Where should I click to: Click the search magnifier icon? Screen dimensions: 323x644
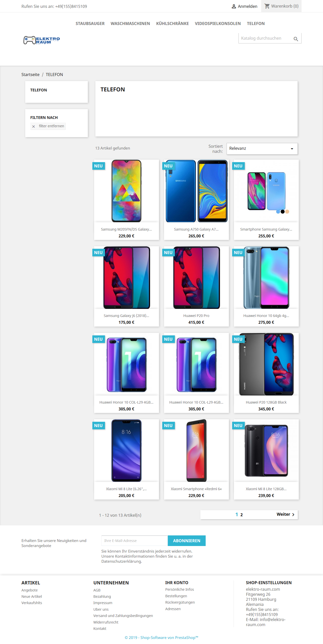296,39
